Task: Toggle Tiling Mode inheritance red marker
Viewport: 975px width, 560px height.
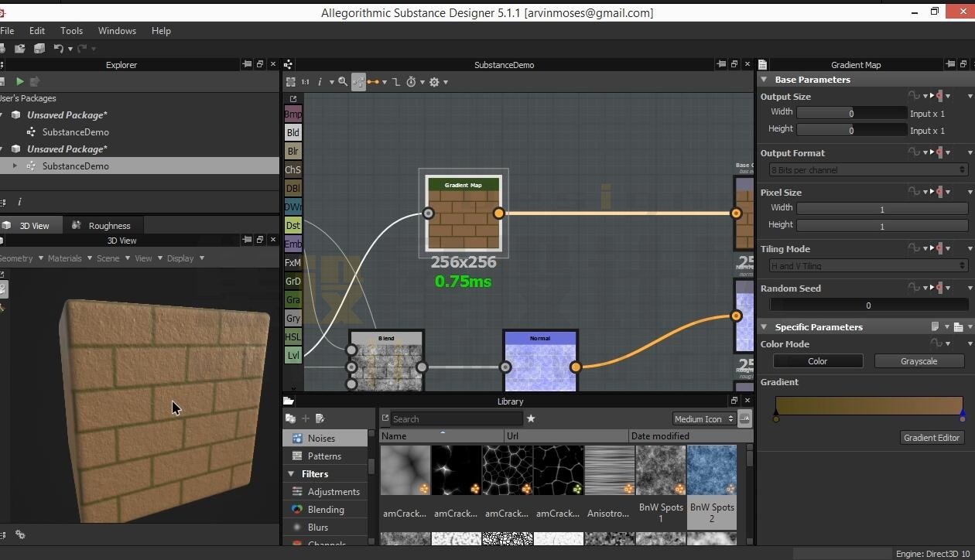Action: point(939,248)
